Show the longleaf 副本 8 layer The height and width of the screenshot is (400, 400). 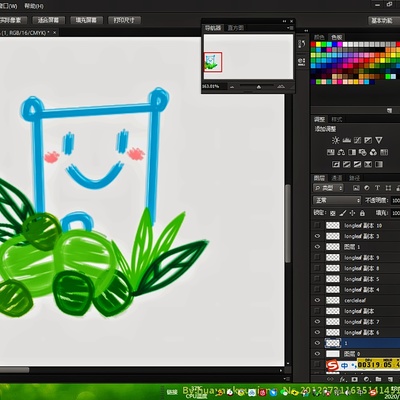317,268
